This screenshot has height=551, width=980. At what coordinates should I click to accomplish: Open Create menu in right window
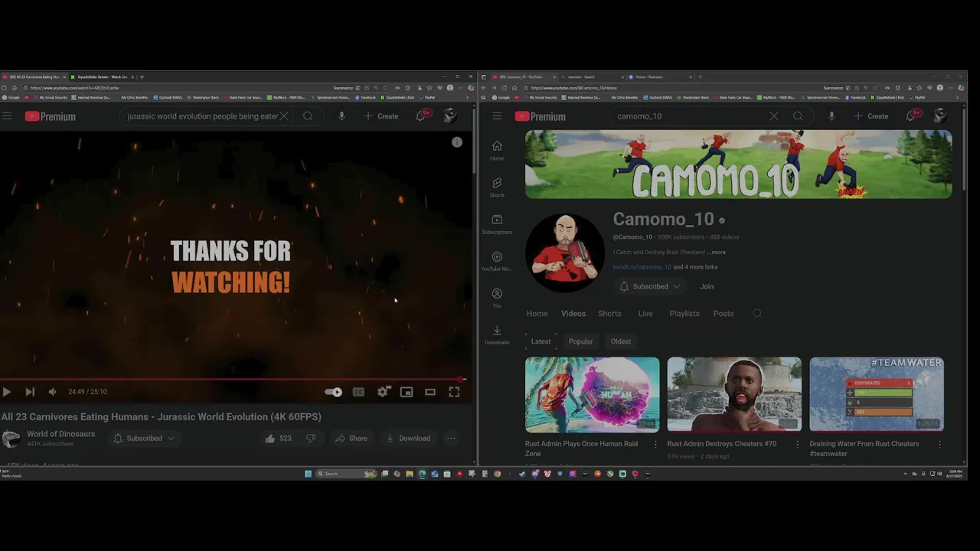click(x=871, y=116)
